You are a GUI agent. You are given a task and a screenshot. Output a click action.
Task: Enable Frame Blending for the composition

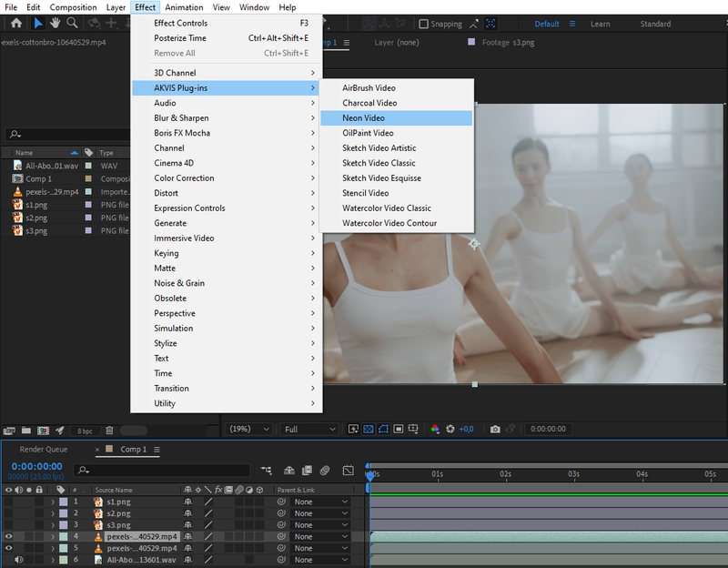(307, 471)
